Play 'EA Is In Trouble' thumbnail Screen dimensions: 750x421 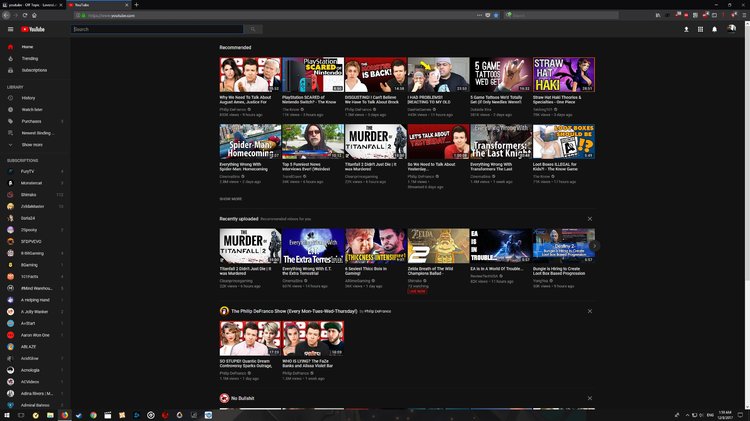coord(501,246)
